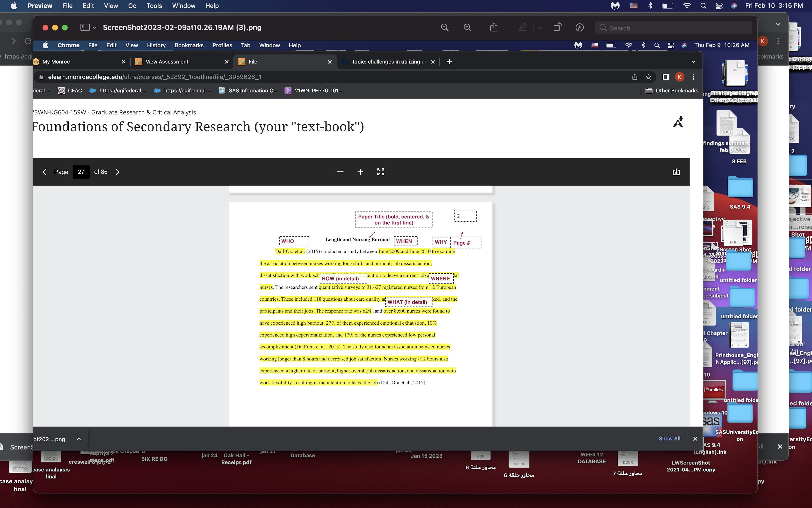Bookmark the page with the star icon
Viewport: 812px width, 508px height.
point(649,77)
